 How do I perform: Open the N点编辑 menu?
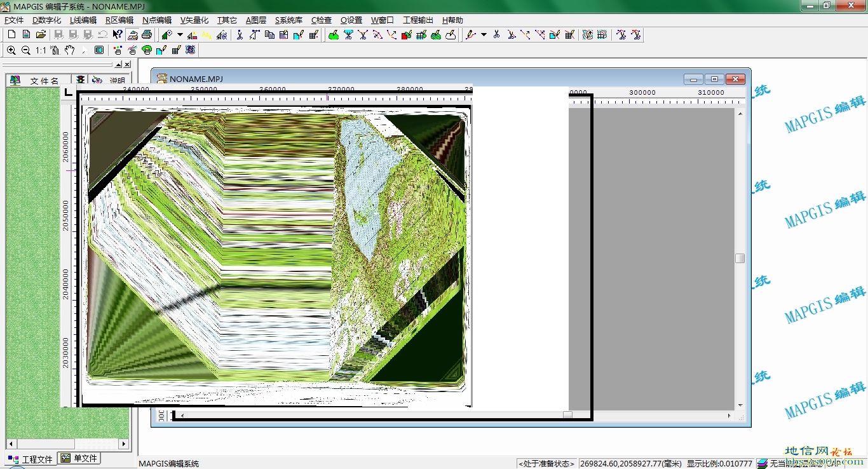(x=157, y=20)
